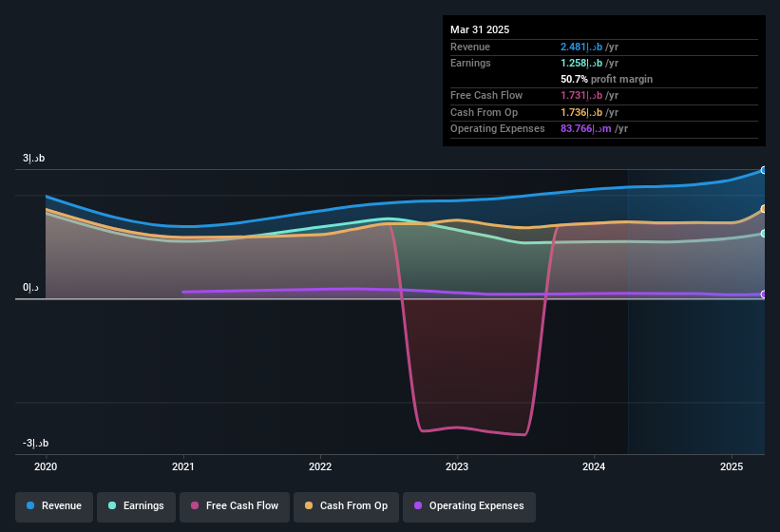Toggle the Free Cash Flow legend button

click(235, 506)
